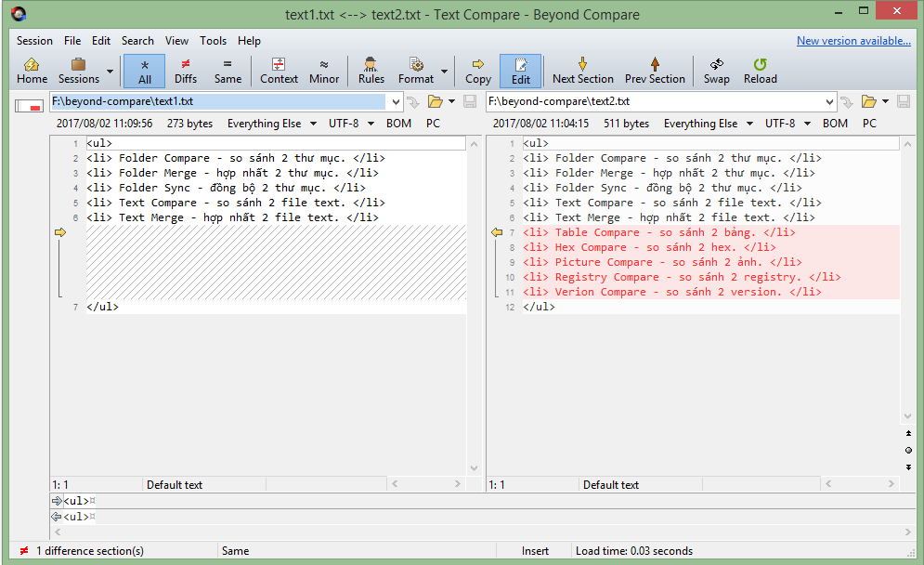This screenshot has width=924, height=565.
Task: Toggle the All display filter
Action: click(144, 72)
